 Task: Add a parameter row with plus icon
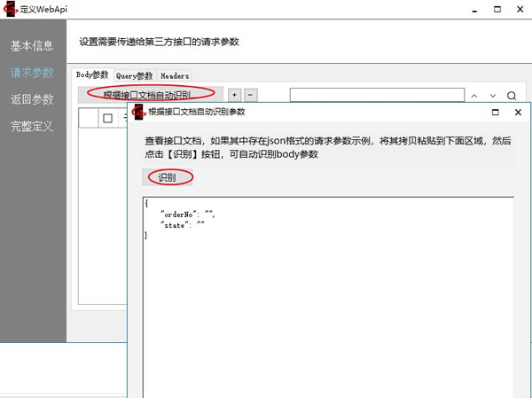pyautogui.click(x=234, y=94)
